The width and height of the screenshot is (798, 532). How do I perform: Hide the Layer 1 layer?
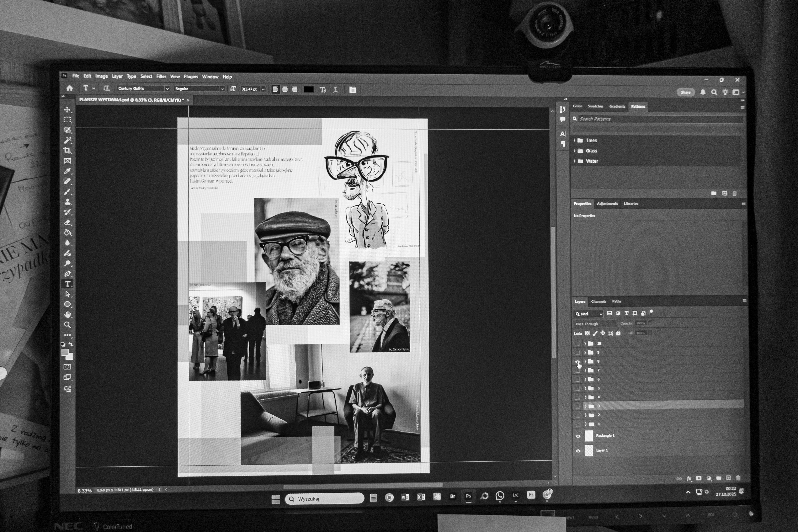578,451
